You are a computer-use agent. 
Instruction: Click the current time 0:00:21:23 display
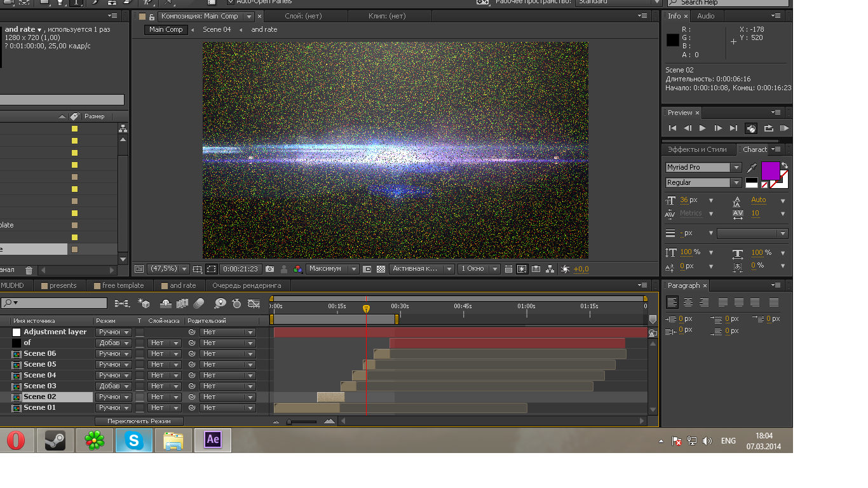(241, 269)
